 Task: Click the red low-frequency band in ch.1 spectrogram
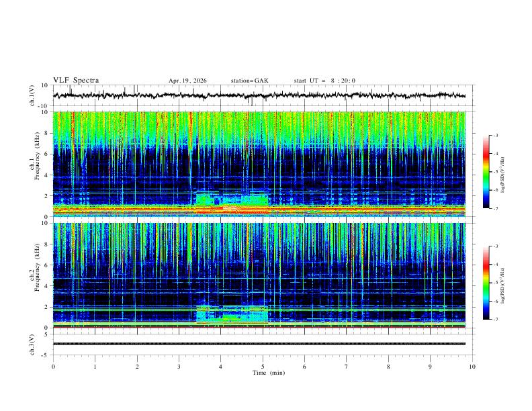click(259, 210)
